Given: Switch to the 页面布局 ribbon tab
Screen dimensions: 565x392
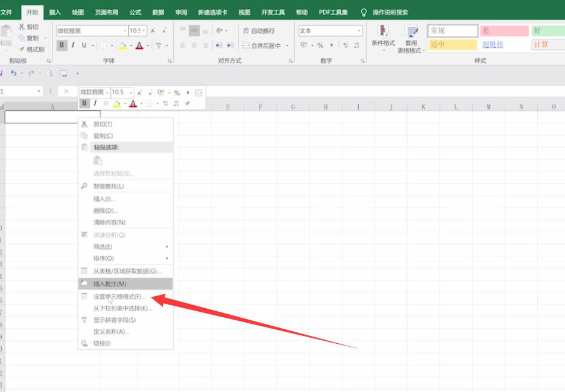Looking at the screenshot, I should (x=107, y=13).
